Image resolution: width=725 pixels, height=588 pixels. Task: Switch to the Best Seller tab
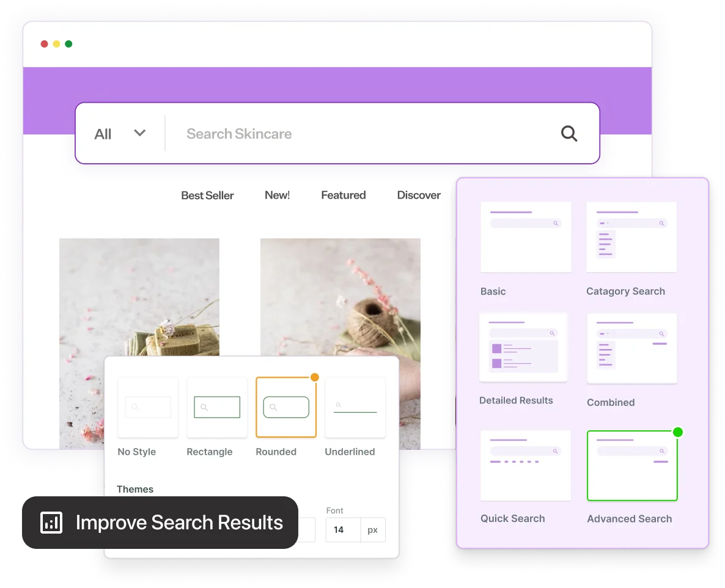click(x=207, y=195)
